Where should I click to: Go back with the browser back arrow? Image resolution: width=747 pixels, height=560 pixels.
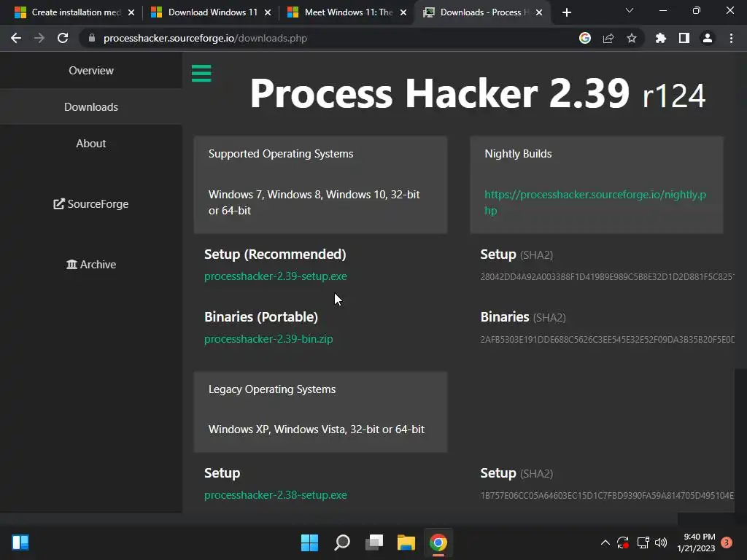(16, 38)
